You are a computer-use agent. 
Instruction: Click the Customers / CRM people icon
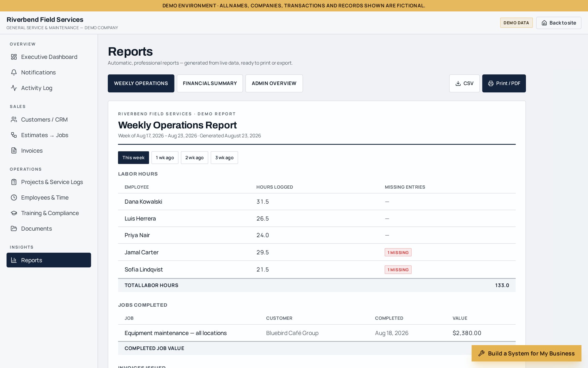click(14, 119)
